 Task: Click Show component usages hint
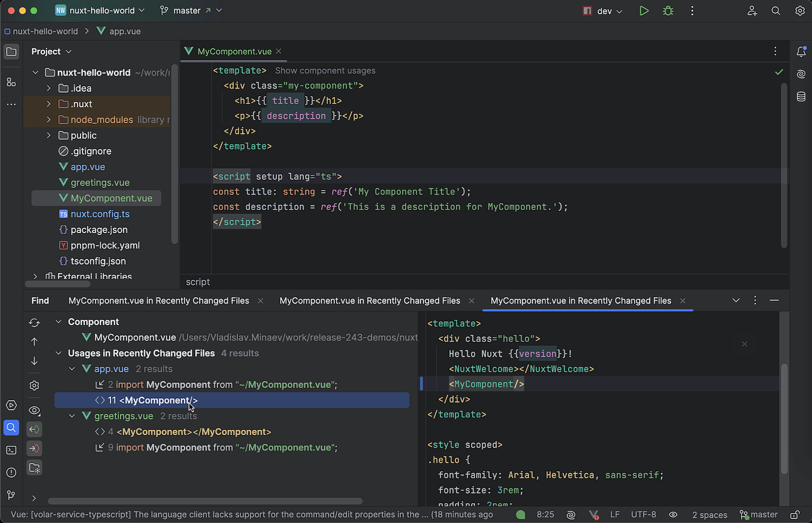325,71
